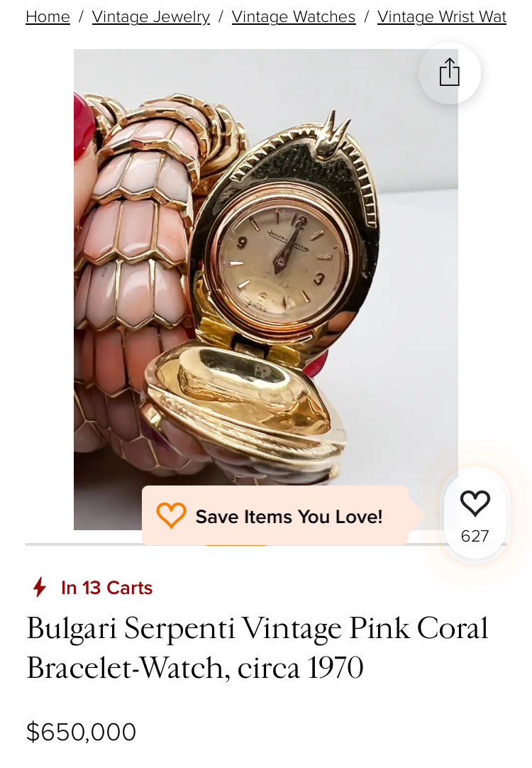Image resolution: width=532 pixels, height=768 pixels.
Task: Favorite the item with the black heart icon
Action: (x=475, y=503)
